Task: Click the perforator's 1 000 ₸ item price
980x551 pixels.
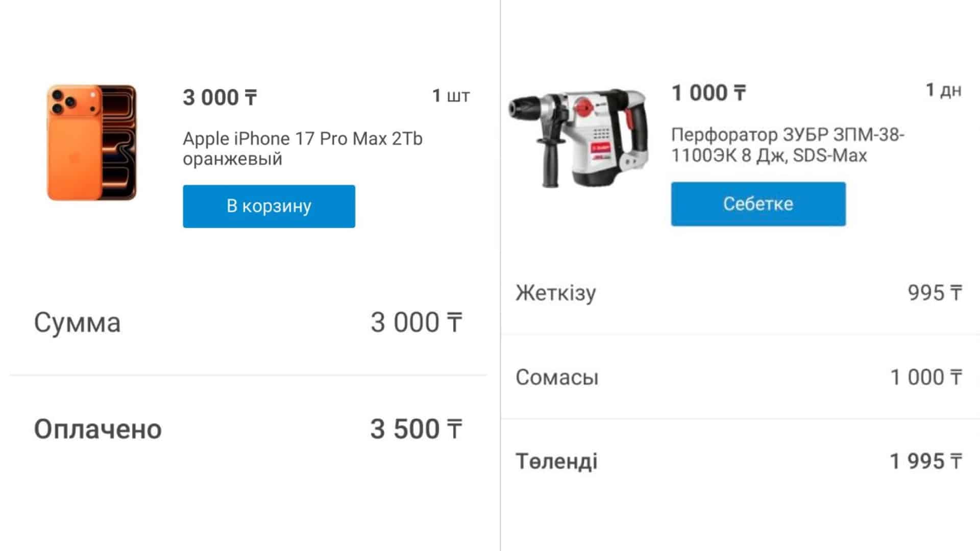Action: coord(708,93)
